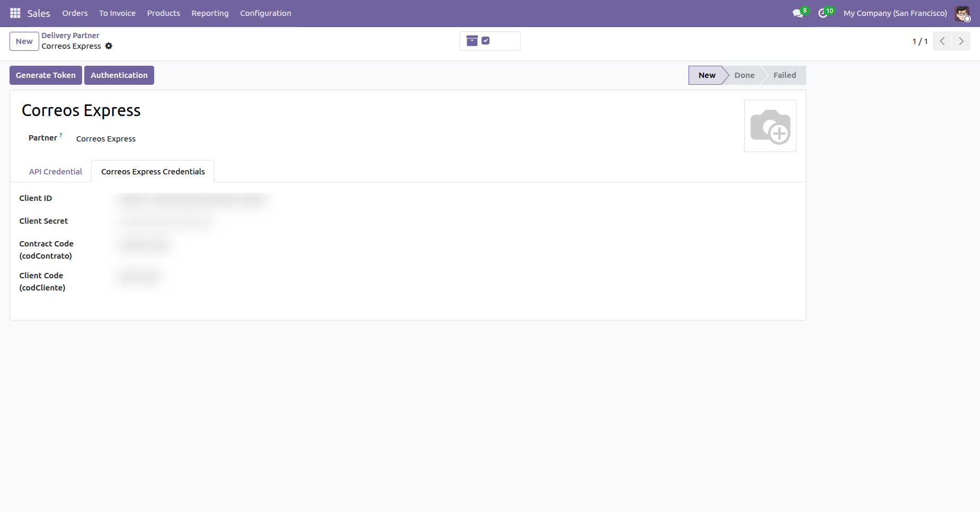Open the apps grid home menu
Image resolution: width=980 pixels, height=512 pixels.
15,13
